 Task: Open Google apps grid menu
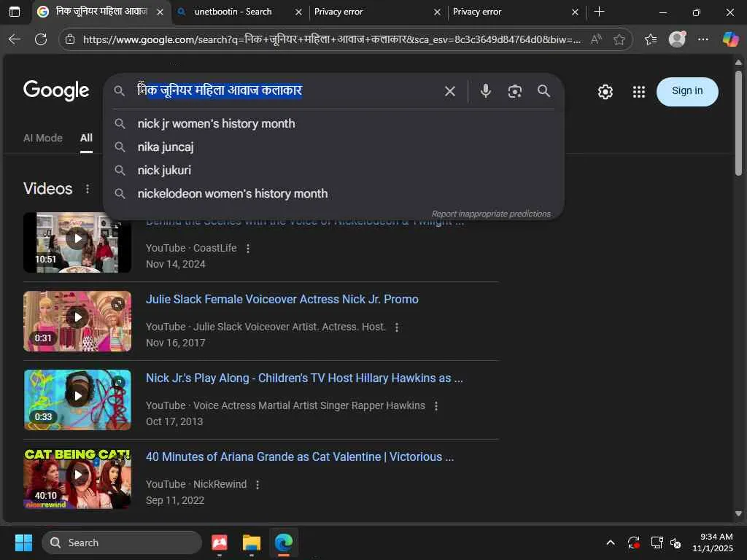[x=639, y=92]
